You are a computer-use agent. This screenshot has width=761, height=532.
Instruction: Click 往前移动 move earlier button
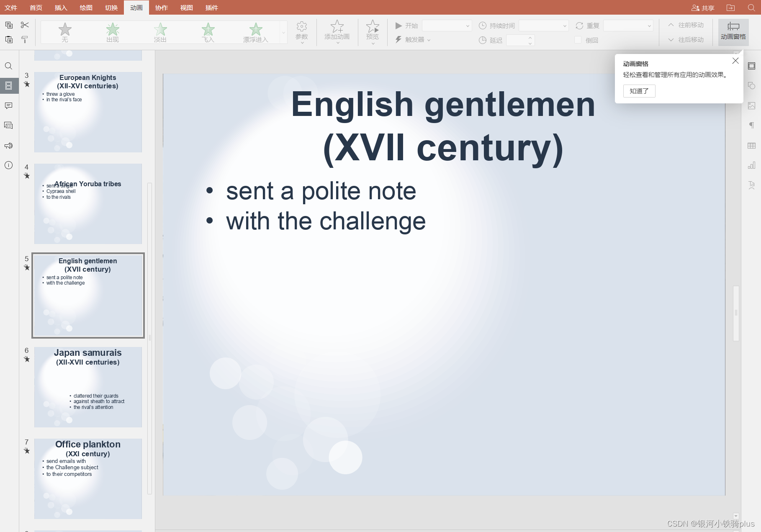point(686,25)
